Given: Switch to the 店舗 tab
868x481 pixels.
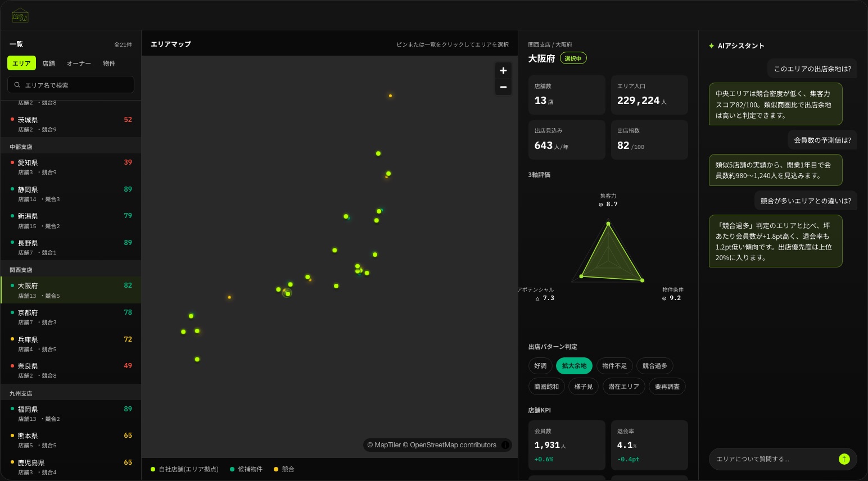Looking at the screenshot, I should pos(49,63).
